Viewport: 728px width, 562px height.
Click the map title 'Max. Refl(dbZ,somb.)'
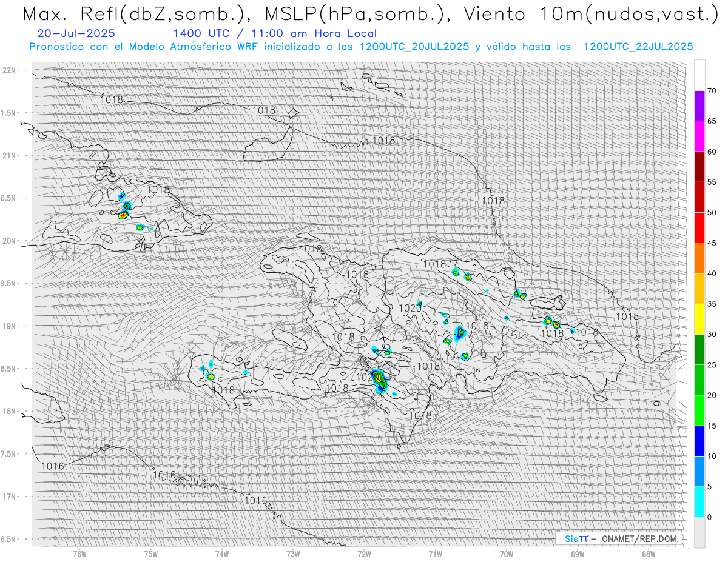click(137, 15)
